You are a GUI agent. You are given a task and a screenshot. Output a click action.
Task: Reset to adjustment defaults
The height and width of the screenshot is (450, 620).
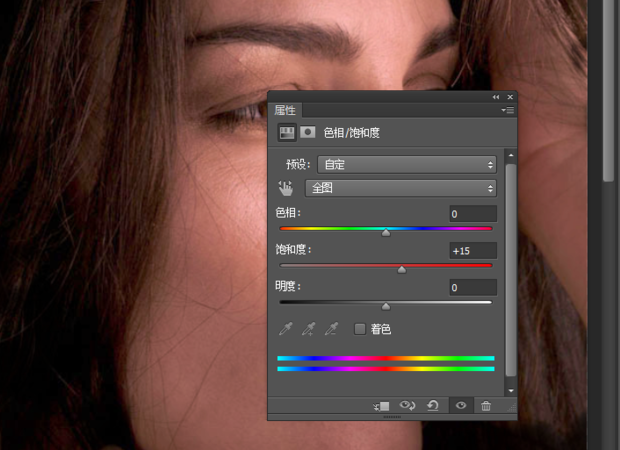point(433,405)
